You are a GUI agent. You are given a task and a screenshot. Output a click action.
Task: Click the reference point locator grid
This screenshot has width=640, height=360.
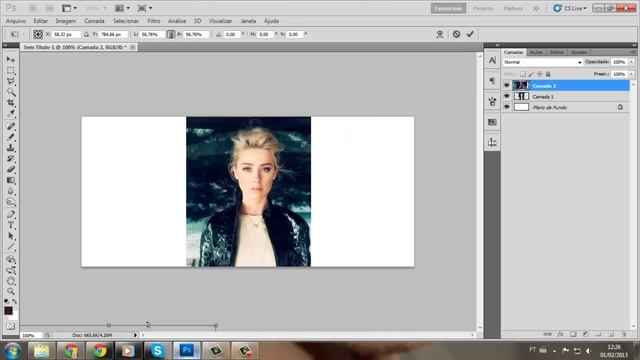(38, 34)
